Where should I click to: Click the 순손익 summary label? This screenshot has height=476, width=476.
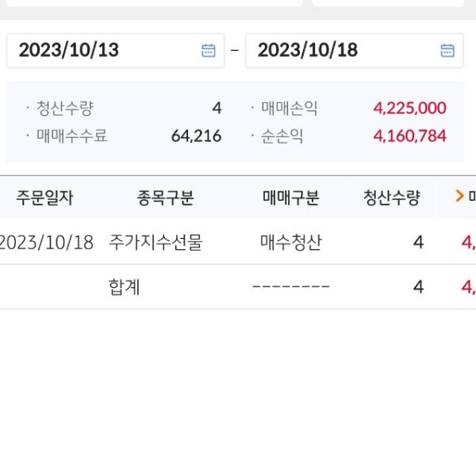tap(282, 136)
